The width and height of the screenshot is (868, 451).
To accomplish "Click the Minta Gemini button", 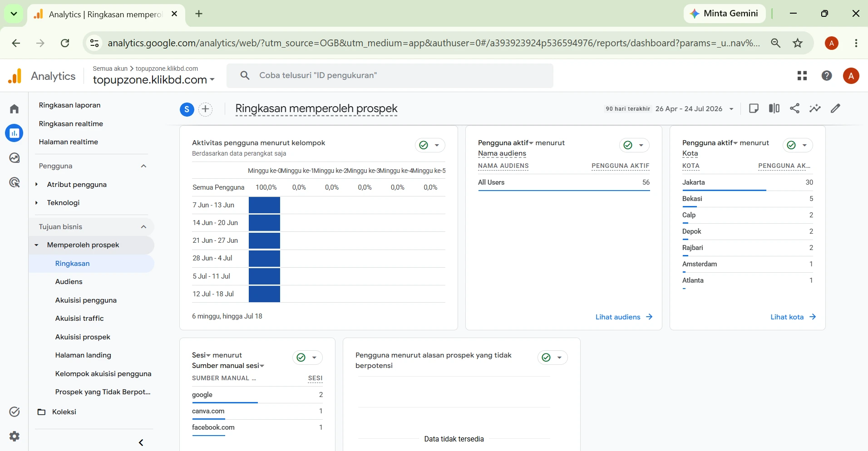I will pyautogui.click(x=724, y=14).
